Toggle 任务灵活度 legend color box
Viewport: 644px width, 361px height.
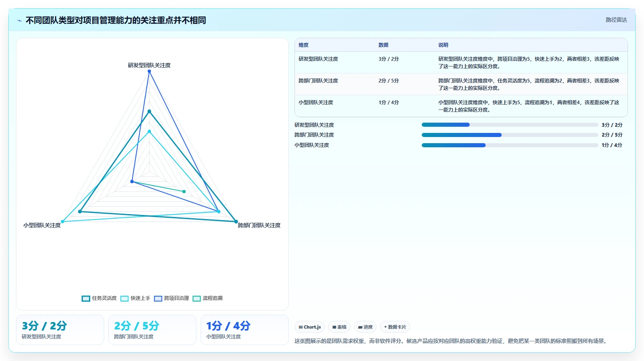click(86, 298)
